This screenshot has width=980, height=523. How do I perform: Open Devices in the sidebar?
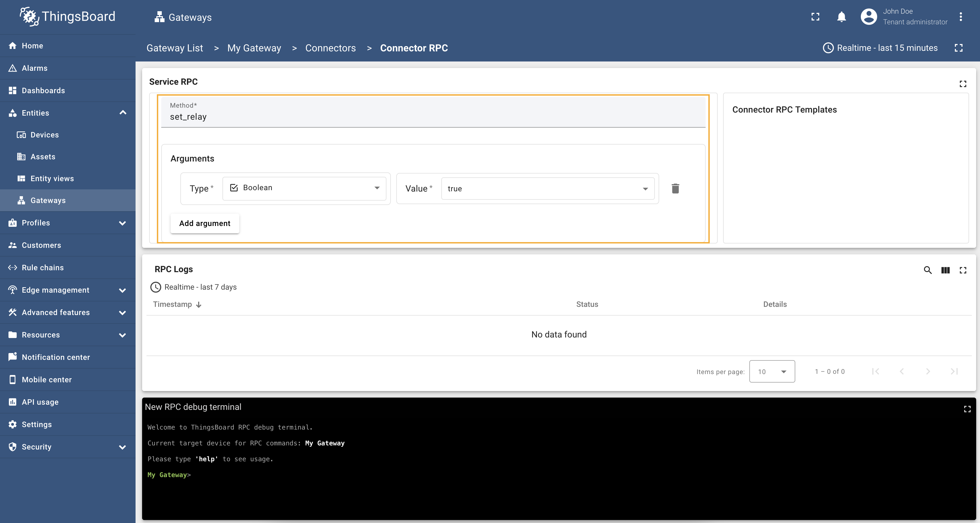pyautogui.click(x=45, y=135)
